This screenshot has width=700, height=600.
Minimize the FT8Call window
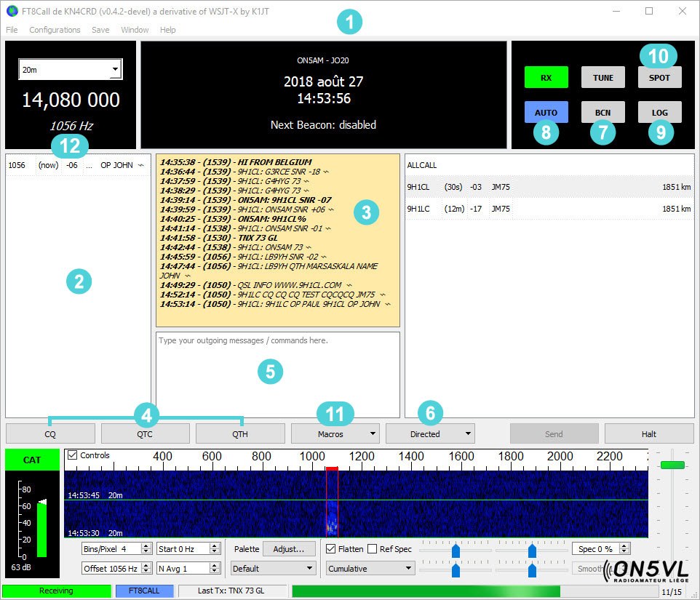click(616, 11)
